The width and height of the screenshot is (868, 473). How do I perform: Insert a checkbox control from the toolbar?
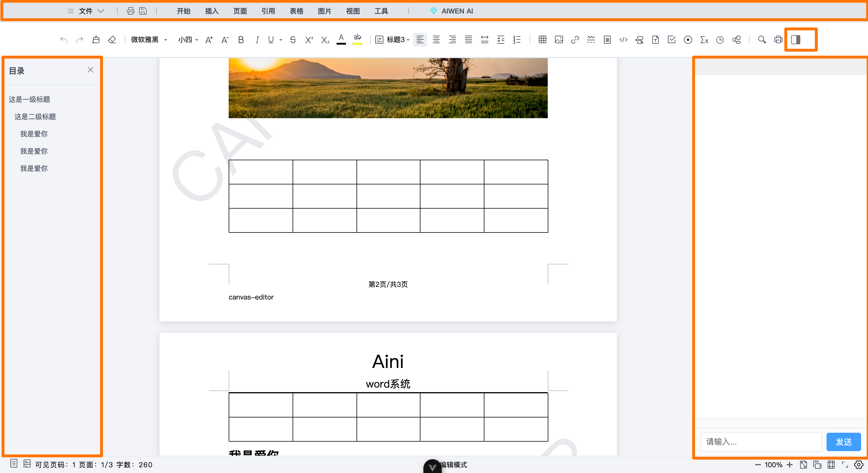(672, 40)
